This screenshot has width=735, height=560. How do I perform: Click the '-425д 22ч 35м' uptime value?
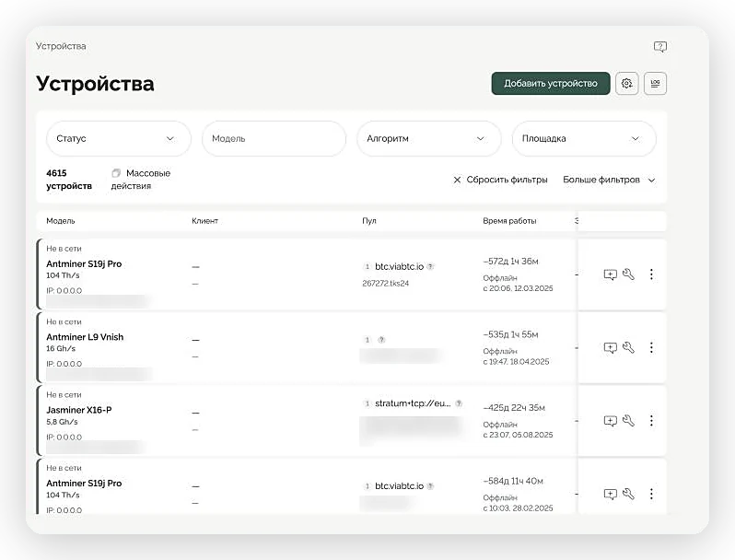point(514,408)
